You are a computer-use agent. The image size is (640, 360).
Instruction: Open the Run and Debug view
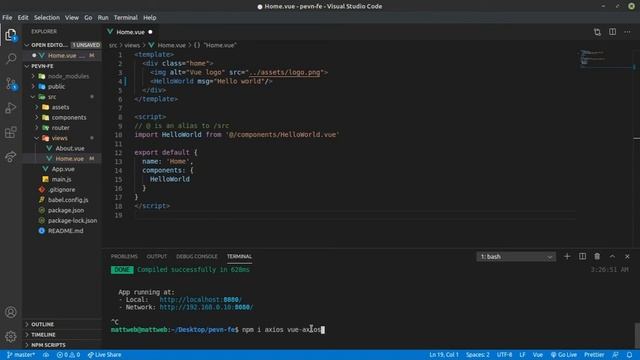point(11,108)
